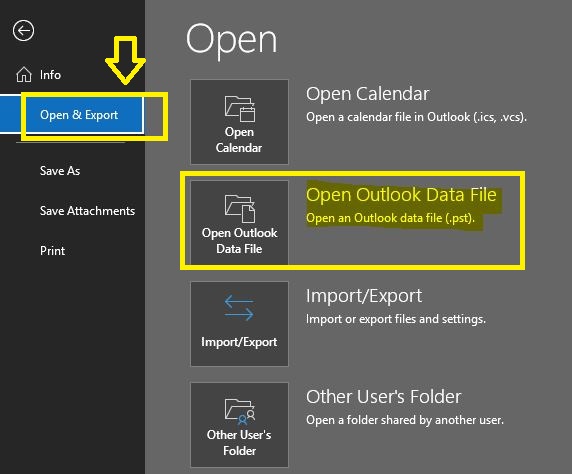Click the 'Open Calendar' heading text

pos(367,94)
